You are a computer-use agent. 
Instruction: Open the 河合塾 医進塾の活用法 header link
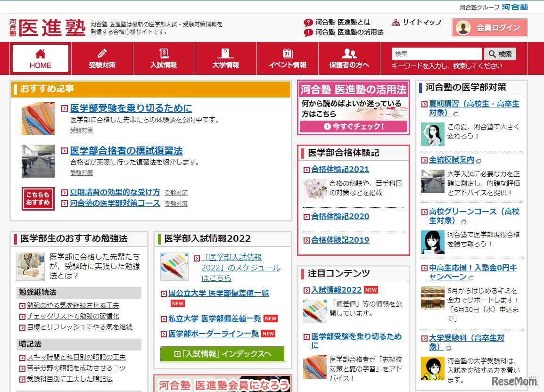349,32
